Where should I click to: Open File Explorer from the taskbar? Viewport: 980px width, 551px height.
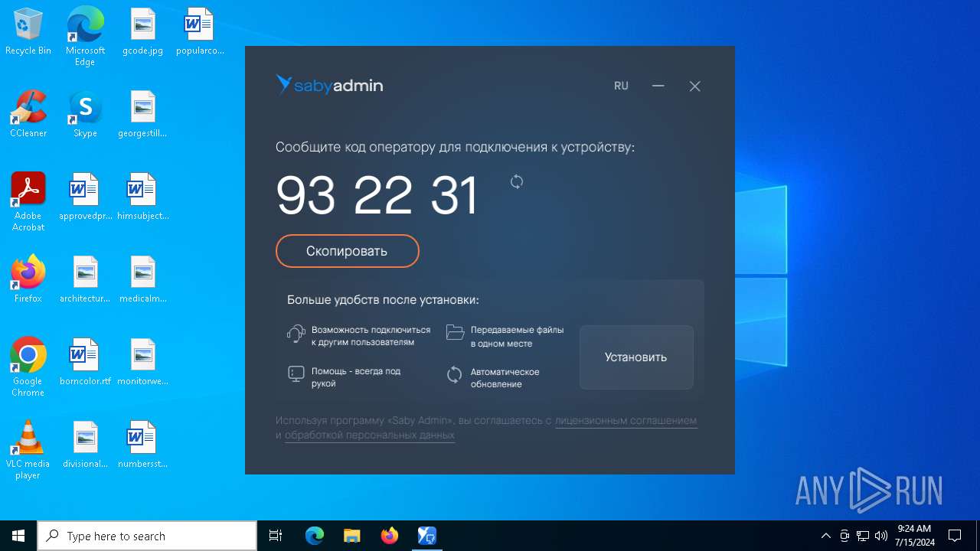[x=351, y=536]
